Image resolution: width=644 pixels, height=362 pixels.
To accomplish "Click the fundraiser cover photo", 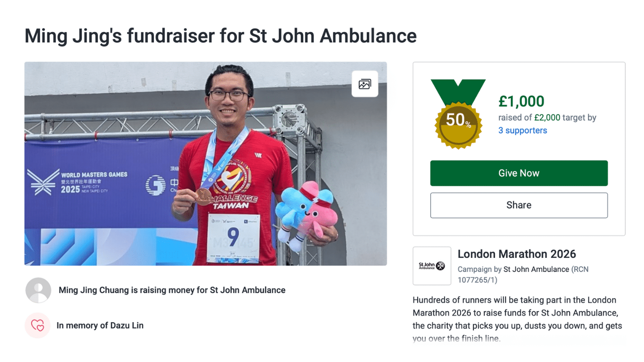I will coord(205,164).
